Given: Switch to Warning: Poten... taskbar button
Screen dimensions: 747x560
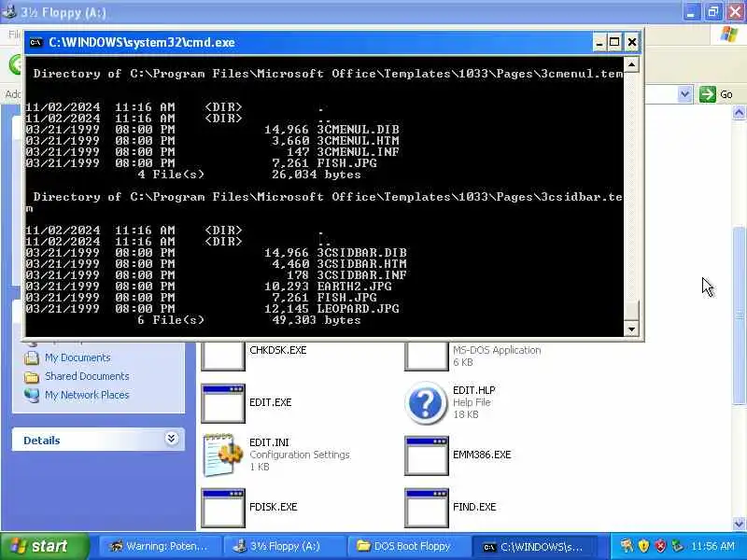Looking at the screenshot, I should (x=160, y=546).
